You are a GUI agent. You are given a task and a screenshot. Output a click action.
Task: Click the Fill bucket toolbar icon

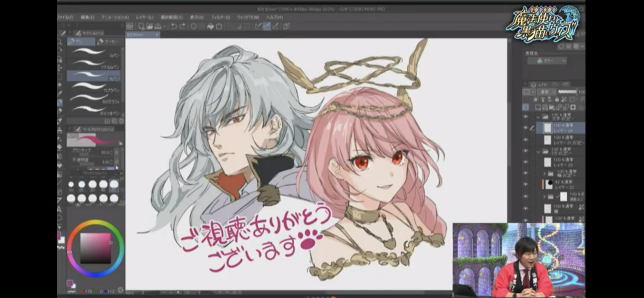click(x=210, y=26)
